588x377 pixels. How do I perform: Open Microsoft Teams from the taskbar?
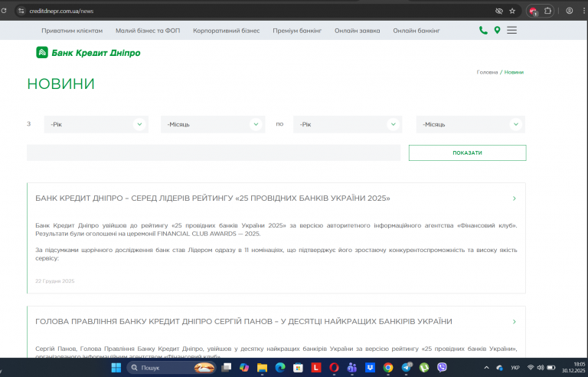coord(352,368)
